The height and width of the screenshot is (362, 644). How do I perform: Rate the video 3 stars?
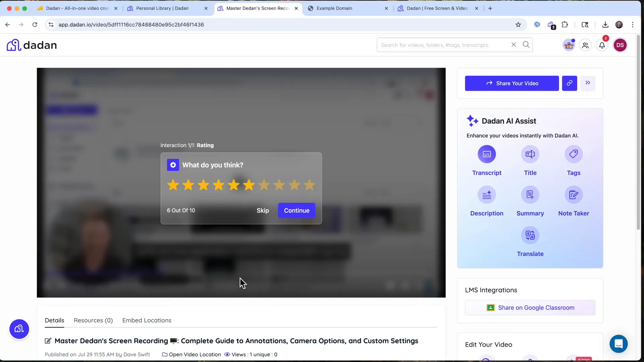[x=203, y=185]
